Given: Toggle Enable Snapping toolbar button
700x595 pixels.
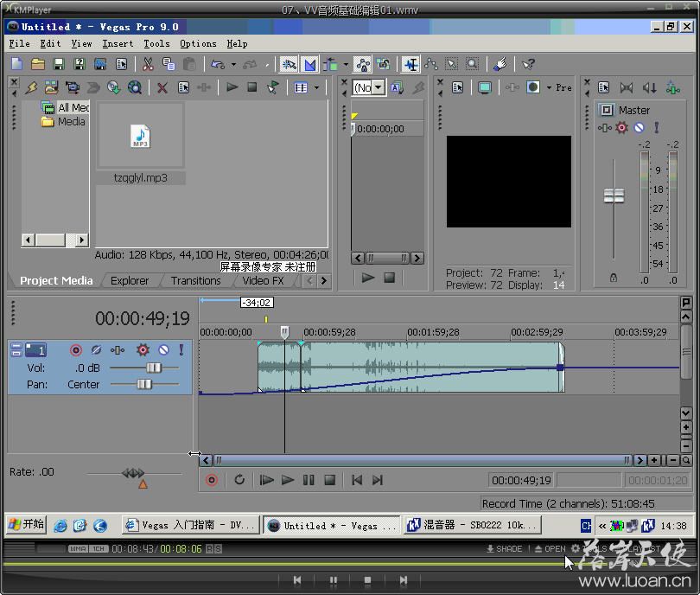Looking at the screenshot, I should [289, 64].
